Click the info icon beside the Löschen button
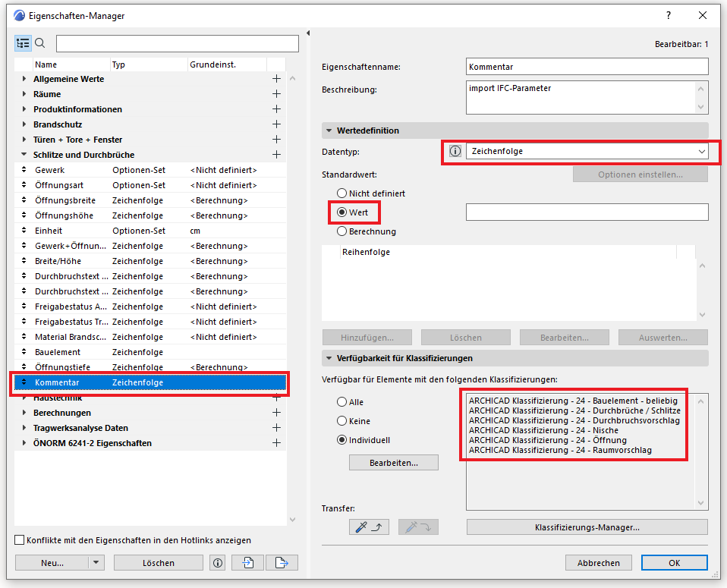The width and height of the screenshot is (727, 588). coord(218,562)
